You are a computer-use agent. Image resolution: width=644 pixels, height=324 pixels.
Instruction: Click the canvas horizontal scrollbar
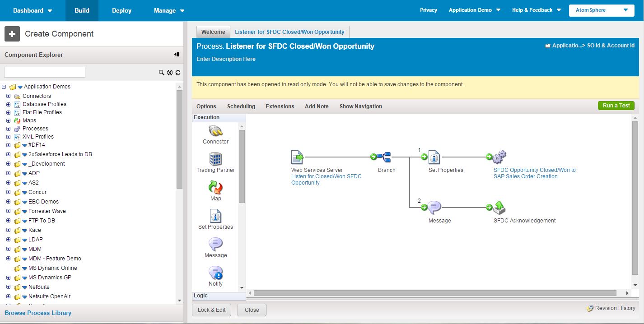click(435, 293)
